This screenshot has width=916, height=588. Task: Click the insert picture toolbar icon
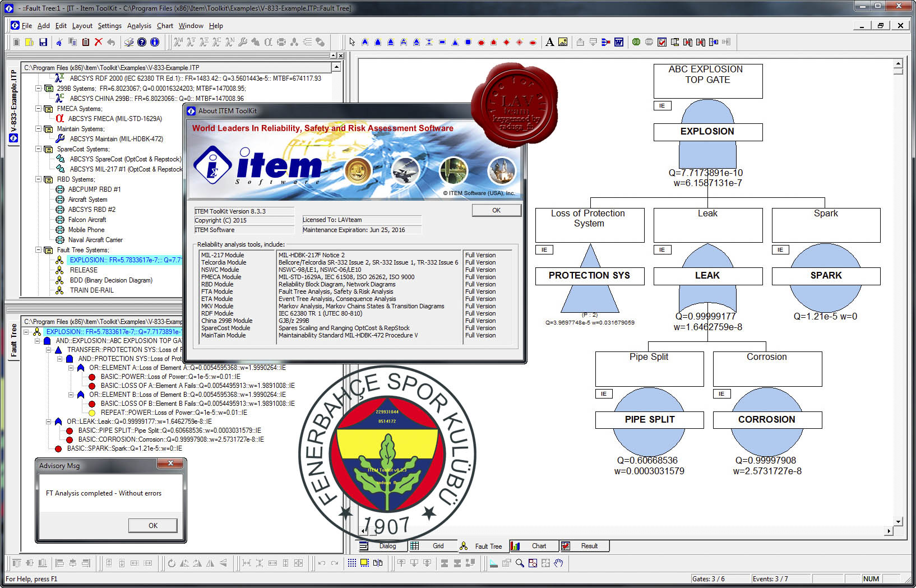(x=563, y=42)
